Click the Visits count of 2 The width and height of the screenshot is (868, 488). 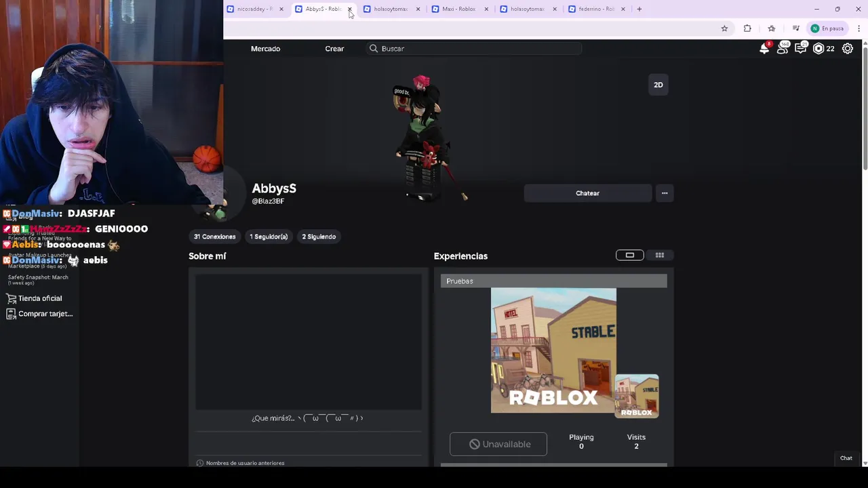(636, 446)
